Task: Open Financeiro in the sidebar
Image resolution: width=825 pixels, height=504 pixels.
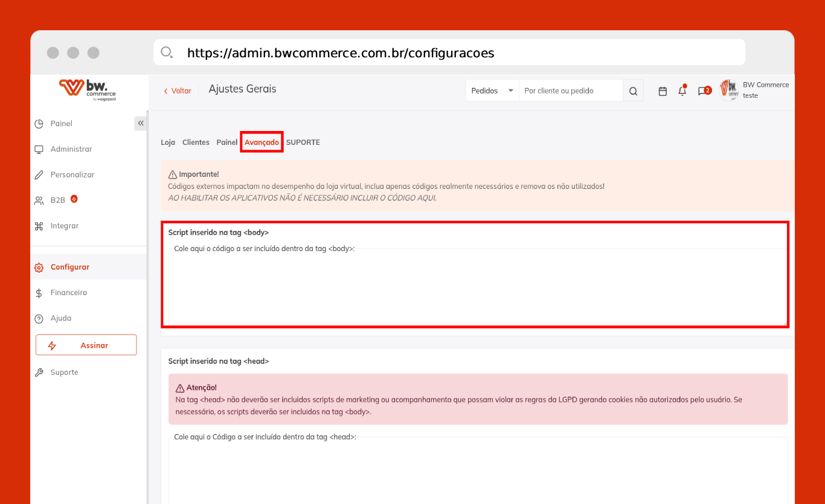Action: pos(68,293)
